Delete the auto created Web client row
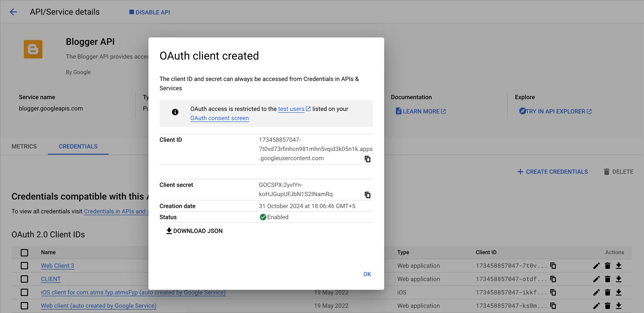Image resolution: width=644 pixels, height=313 pixels. coord(608,306)
